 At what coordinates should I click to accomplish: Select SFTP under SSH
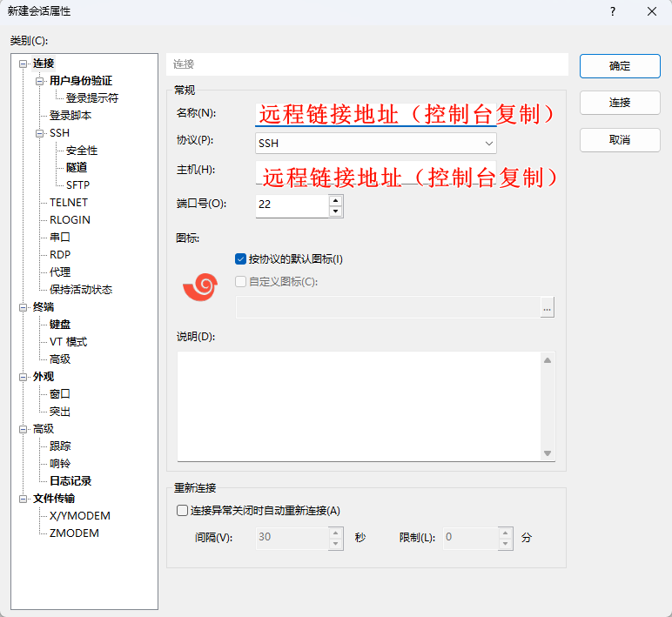(77, 185)
